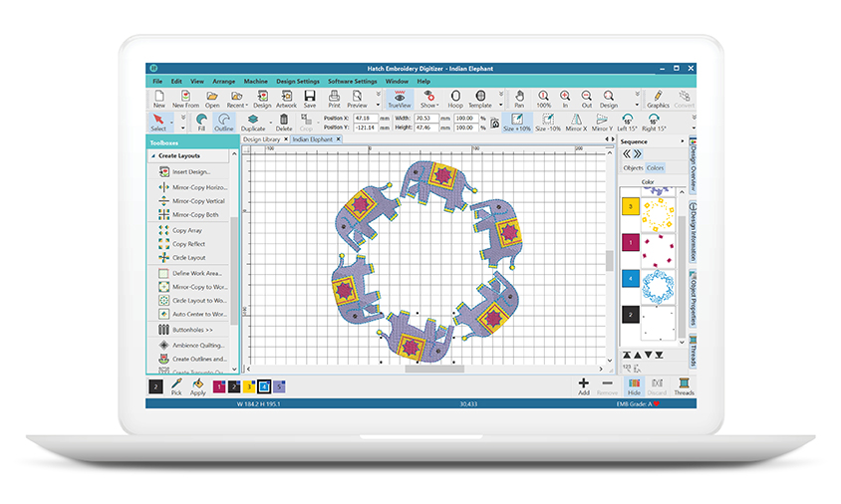841x504 pixels.
Task: Click the Pick color eyedropper
Action: coord(176,386)
